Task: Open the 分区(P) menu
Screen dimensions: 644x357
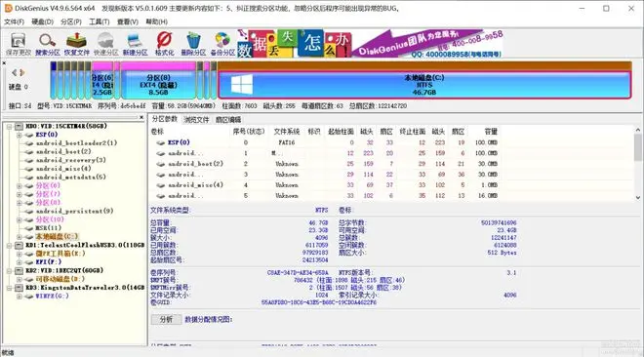Action: tap(71, 21)
